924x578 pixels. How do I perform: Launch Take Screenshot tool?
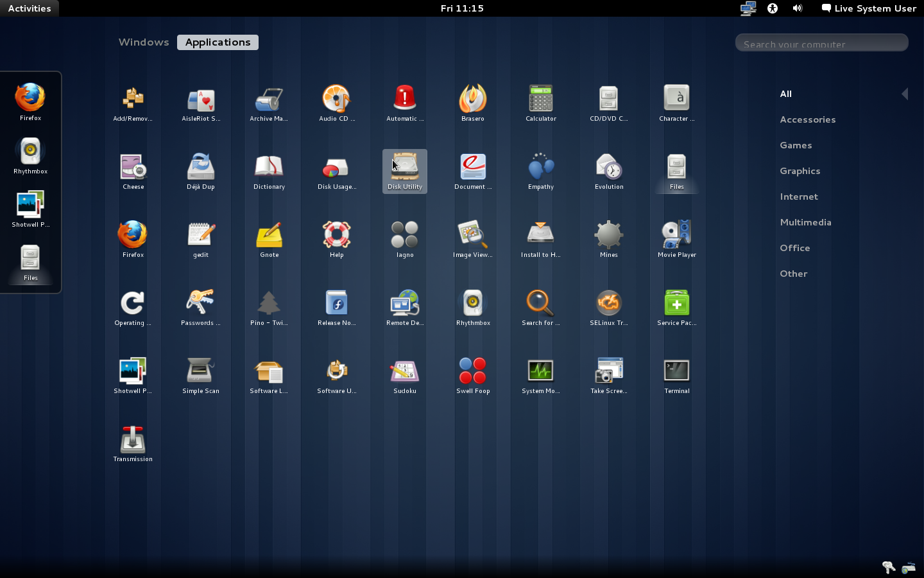pos(609,376)
